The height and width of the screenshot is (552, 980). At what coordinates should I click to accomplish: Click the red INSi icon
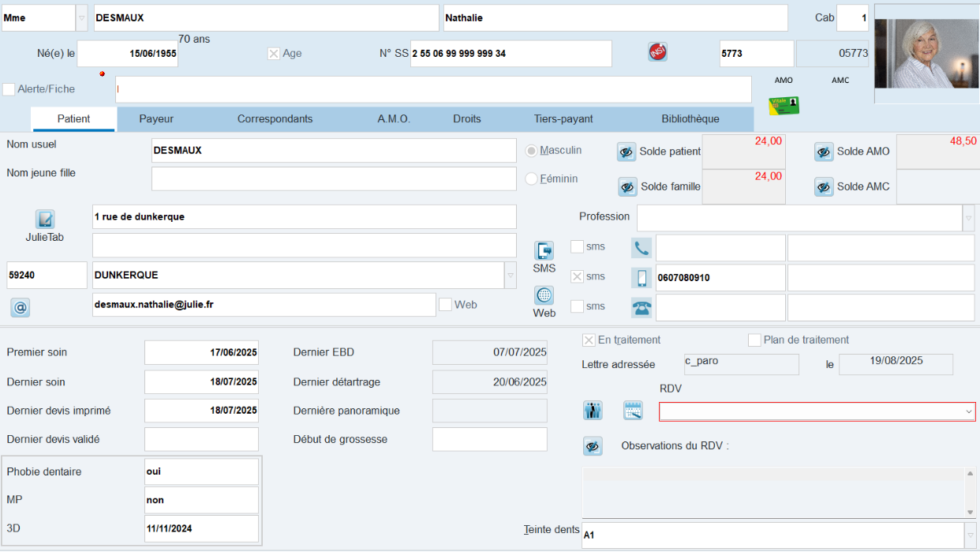click(x=657, y=52)
